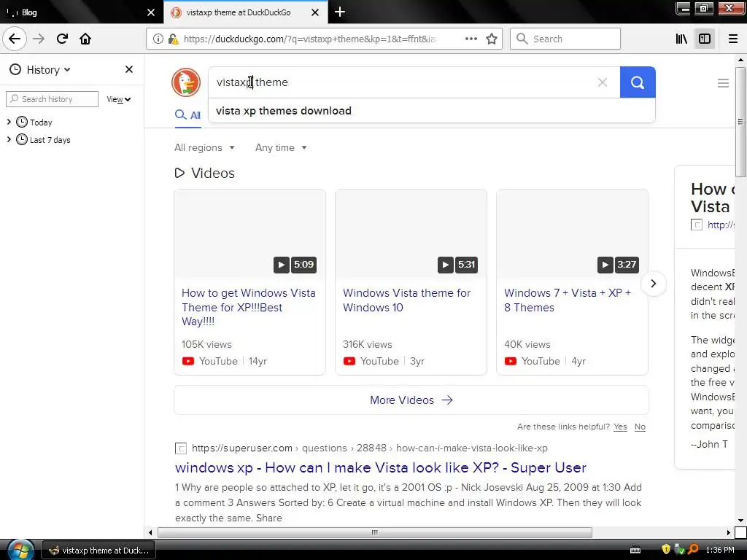747x560 pixels.
Task: Click the superuser.com result favicon
Action: coord(181,448)
